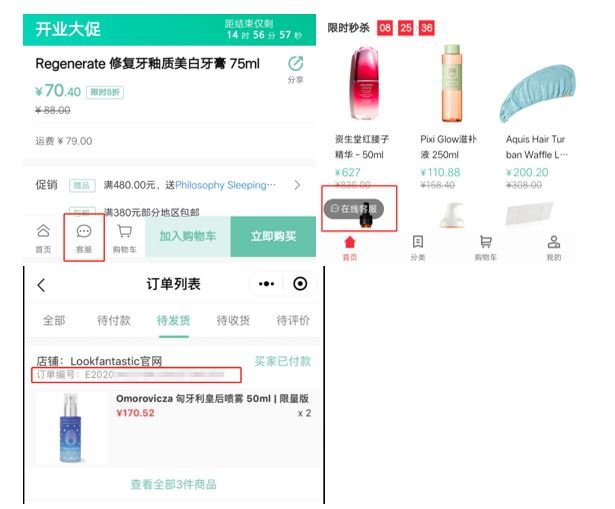The image size is (615, 509).
Task: Click the ¥627 price text
Action: coord(348,172)
